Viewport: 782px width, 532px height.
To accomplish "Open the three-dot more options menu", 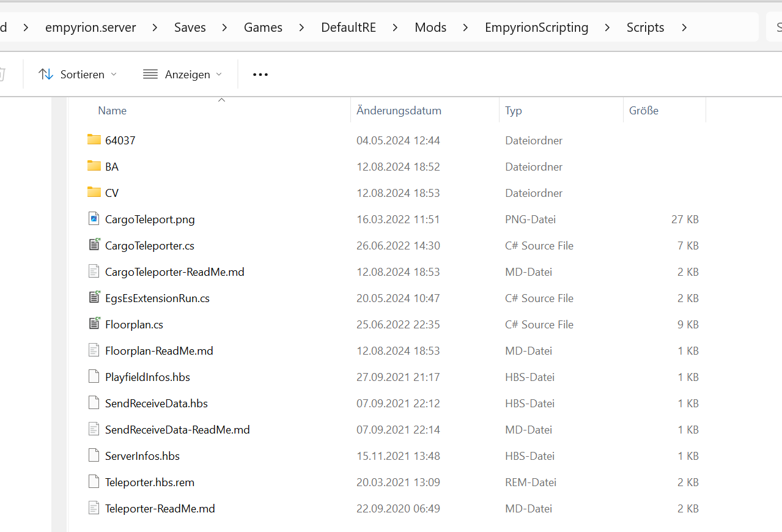I will tap(260, 74).
